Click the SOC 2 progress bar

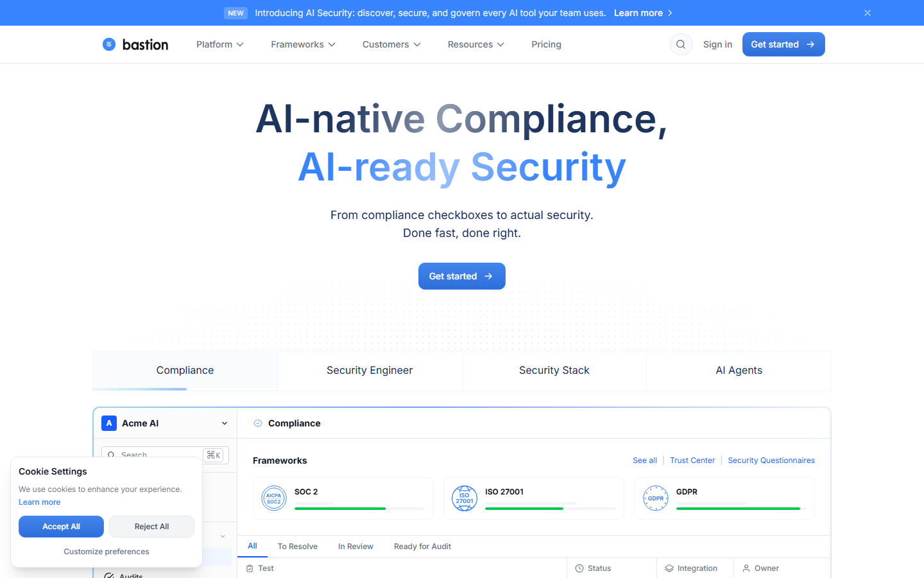tap(359, 509)
